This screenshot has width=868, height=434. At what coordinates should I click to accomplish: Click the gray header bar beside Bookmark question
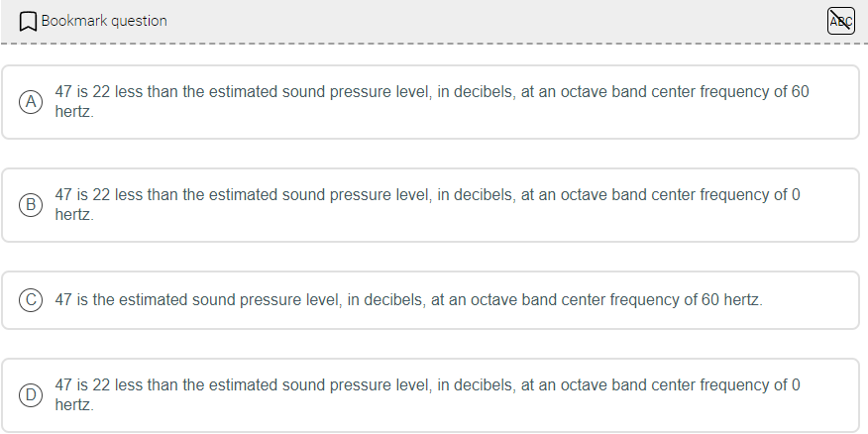coord(495,21)
